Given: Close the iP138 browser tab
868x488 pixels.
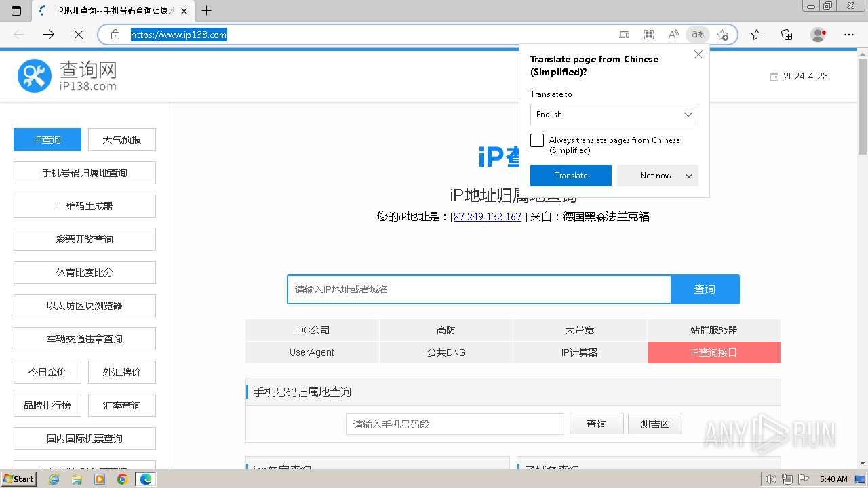Looking at the screenshot, I should 184,11.
